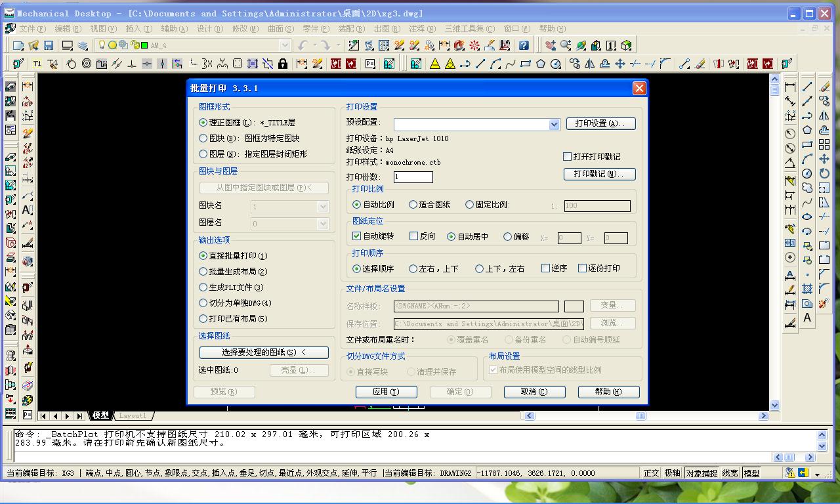
Task: Select the Revision Cloud tool in the right palette
Action: pos(807,188)
